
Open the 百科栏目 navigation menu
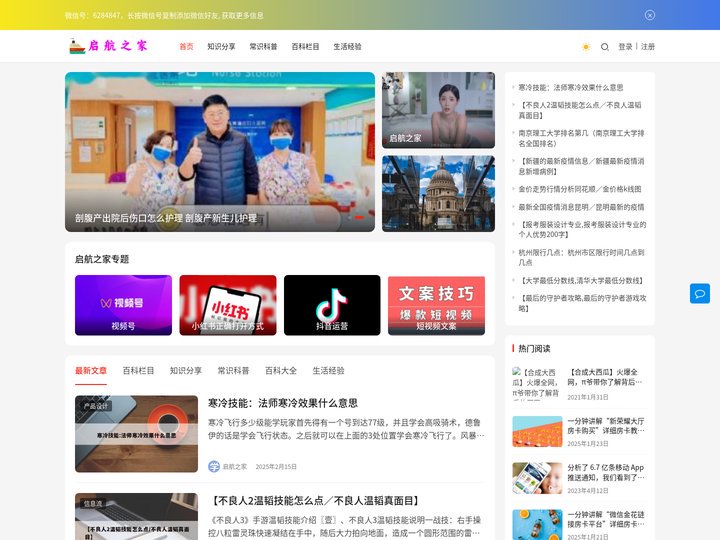point(305,46)
